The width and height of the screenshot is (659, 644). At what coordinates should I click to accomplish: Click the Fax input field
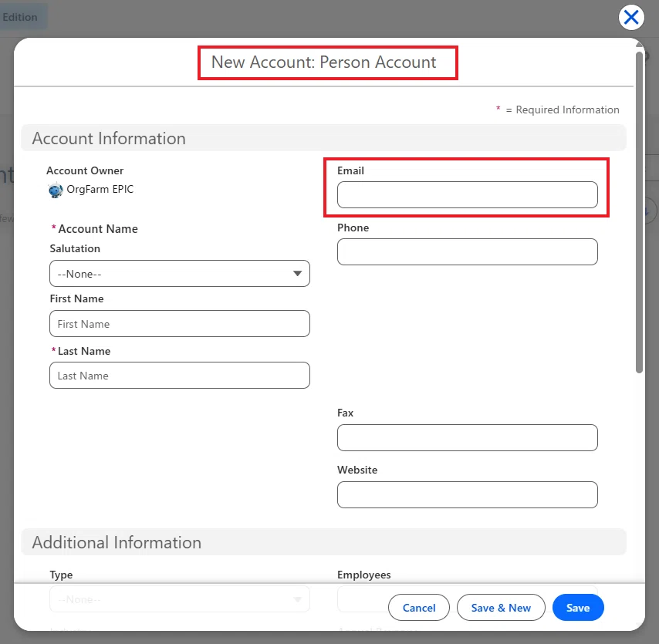point(468,438)
